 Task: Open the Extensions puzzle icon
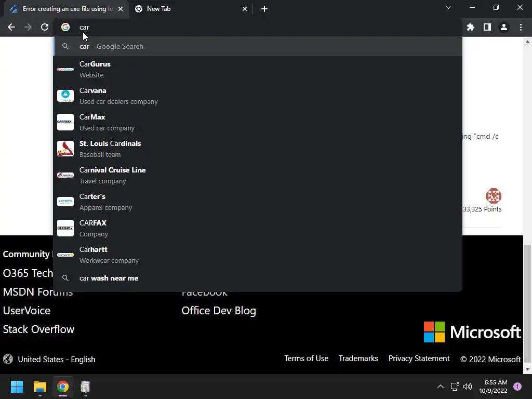[x=471, y=27]
